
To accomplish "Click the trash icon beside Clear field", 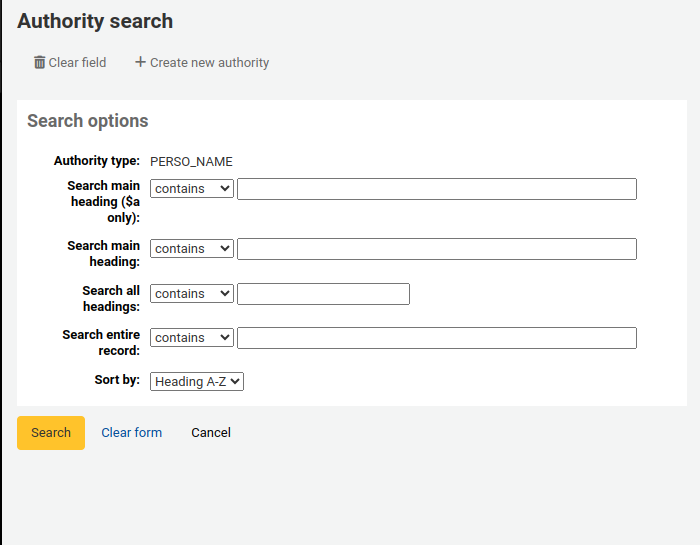I will 40,62.
